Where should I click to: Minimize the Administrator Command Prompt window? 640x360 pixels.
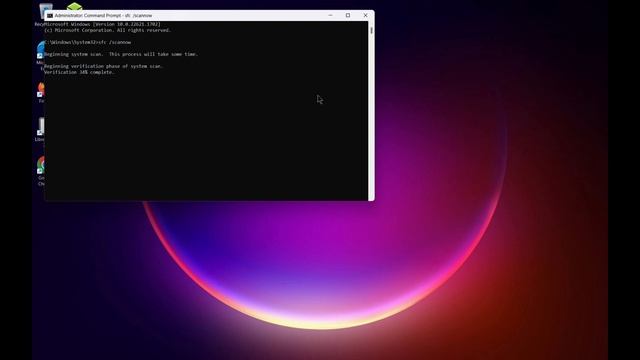pos(330,16)
